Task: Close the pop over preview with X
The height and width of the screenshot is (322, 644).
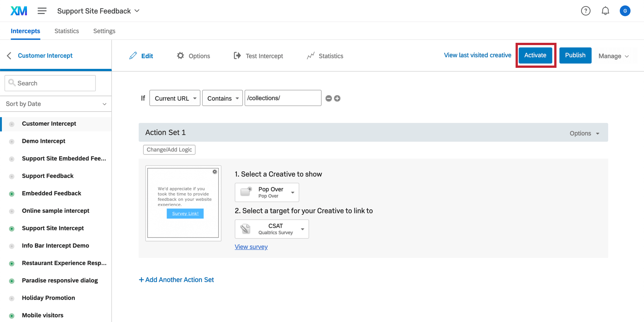Action: tap(215, 172)
